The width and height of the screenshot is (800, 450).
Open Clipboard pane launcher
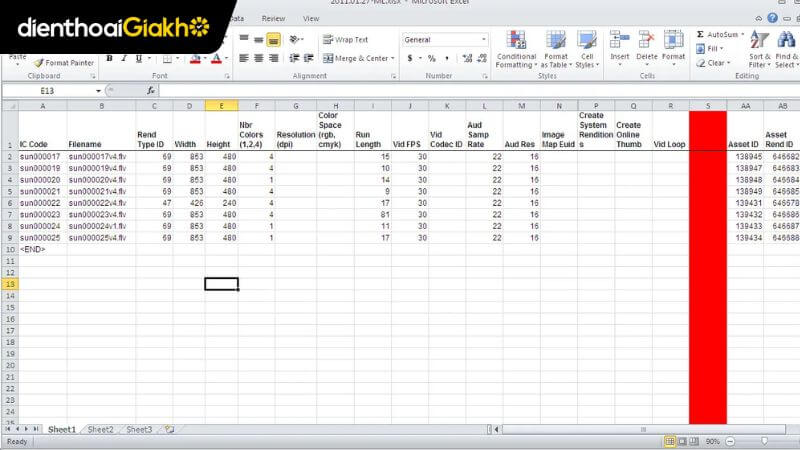click(x=93, y=76)
